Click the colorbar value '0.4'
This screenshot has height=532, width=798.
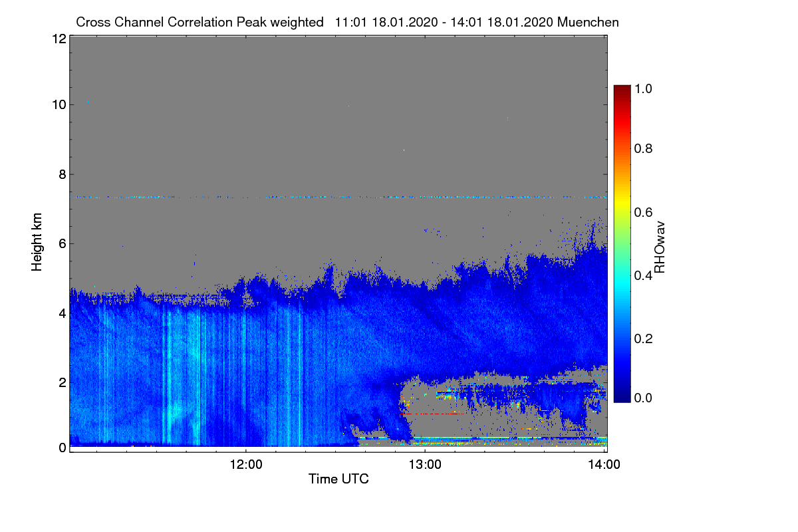[x=644, y=275]
